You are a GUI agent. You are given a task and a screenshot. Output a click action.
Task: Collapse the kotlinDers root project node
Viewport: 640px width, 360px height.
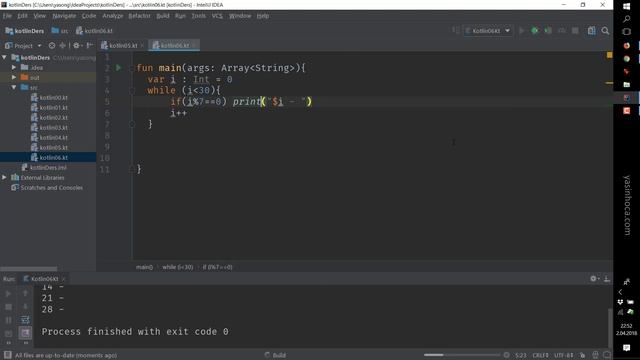4,58
